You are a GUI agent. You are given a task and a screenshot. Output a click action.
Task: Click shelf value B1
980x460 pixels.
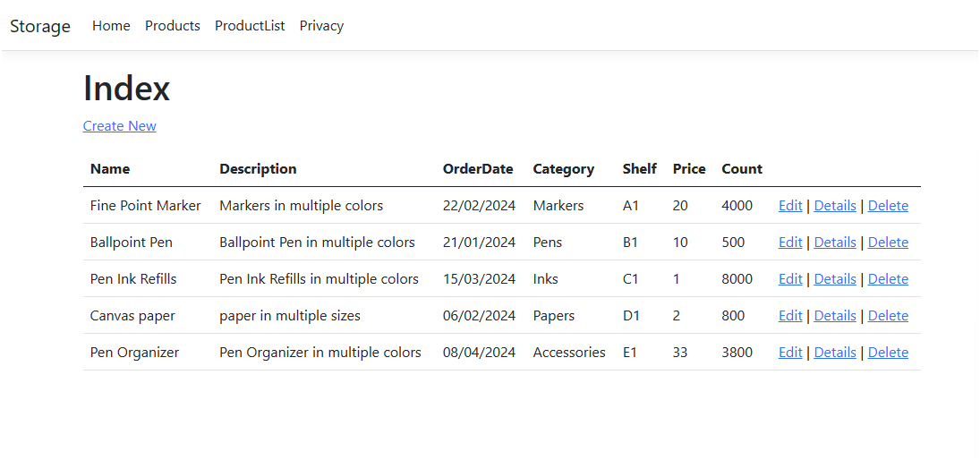pyautogui.click(x=630, y=243)
